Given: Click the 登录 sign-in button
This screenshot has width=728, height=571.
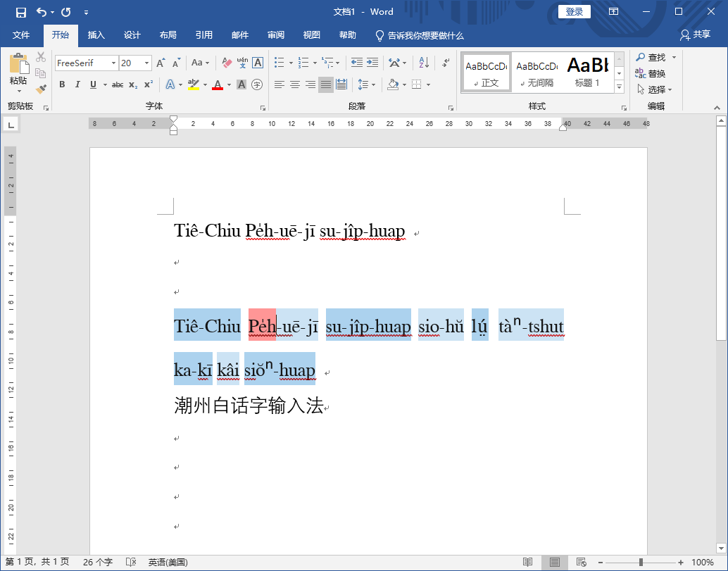Looking at the screenshot, I should (x=575, y=12).
